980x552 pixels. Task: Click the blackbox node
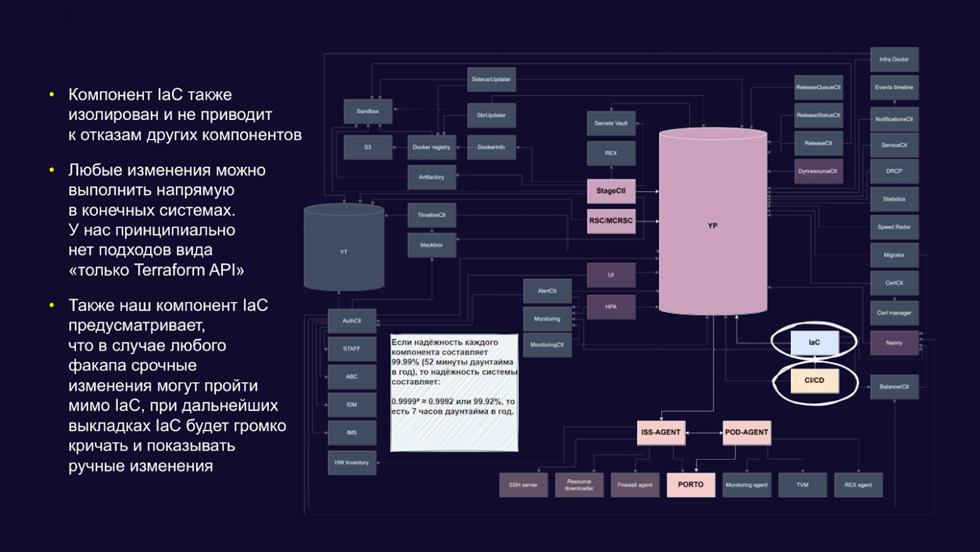(432, 245)
